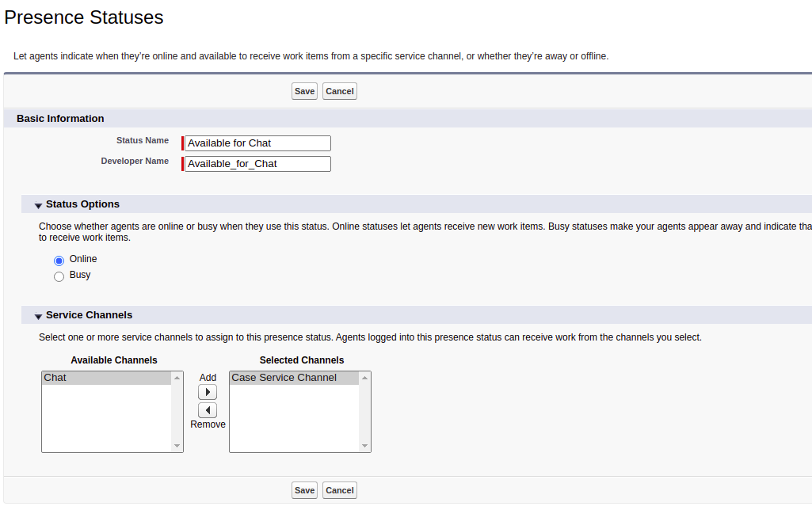Select the Online status radio button
This screenshot has width=812, height=510.
[59, 261]
